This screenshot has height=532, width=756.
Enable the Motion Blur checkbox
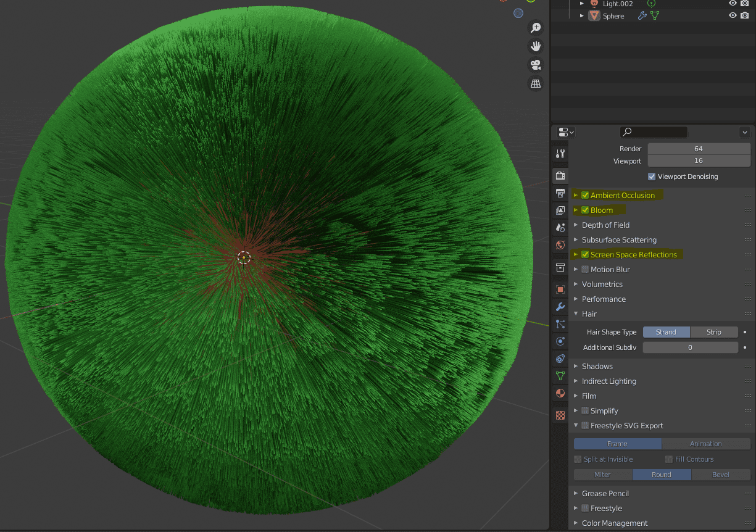point(585,270)
